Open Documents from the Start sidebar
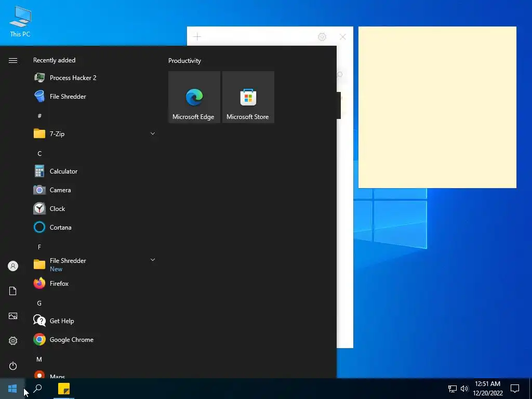The width and height of the screenshot is (532, 399). click(13, 291)
